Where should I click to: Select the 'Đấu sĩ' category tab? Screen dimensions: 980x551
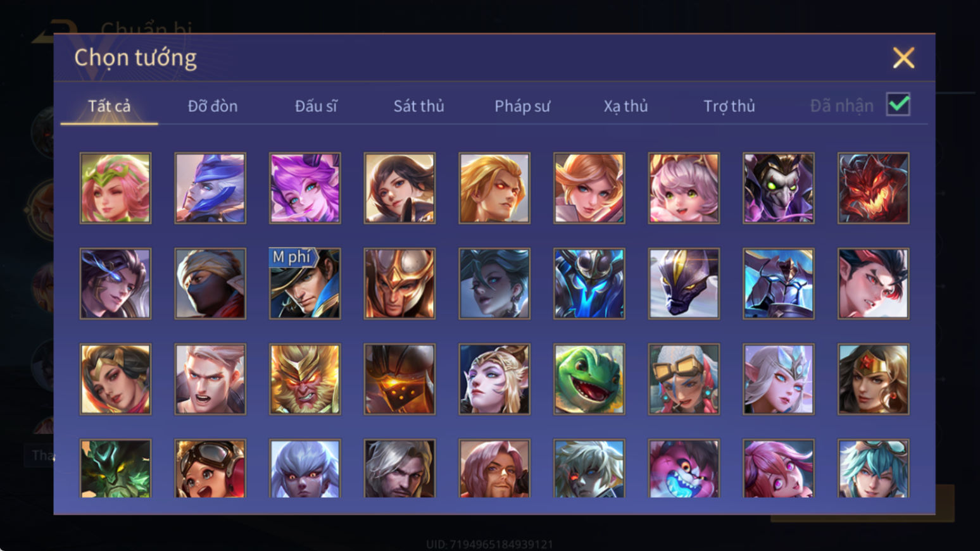(316, 106)
